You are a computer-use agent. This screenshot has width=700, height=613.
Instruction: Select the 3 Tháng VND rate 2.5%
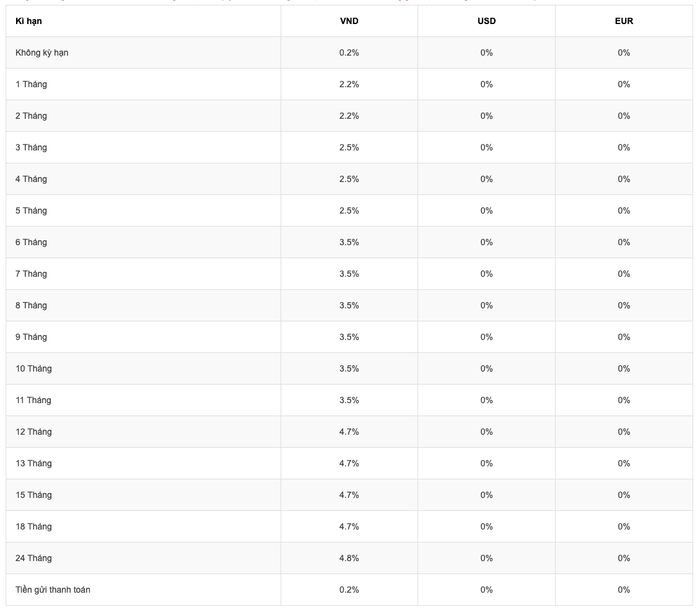coord(349,147)
